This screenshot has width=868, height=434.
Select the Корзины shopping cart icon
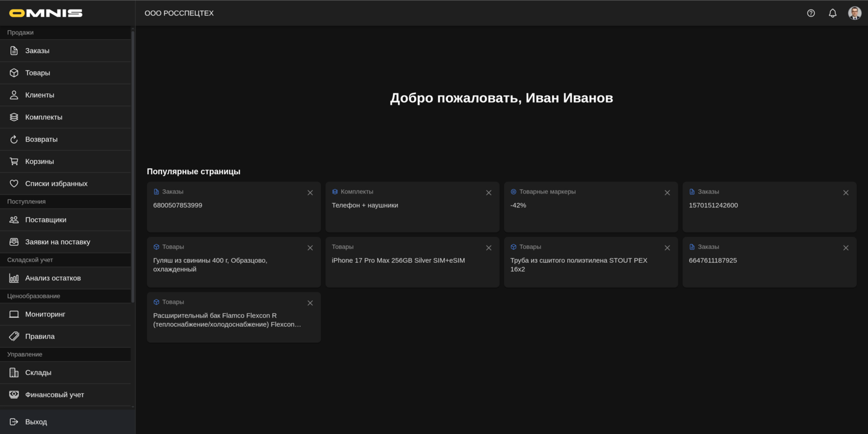13,161
